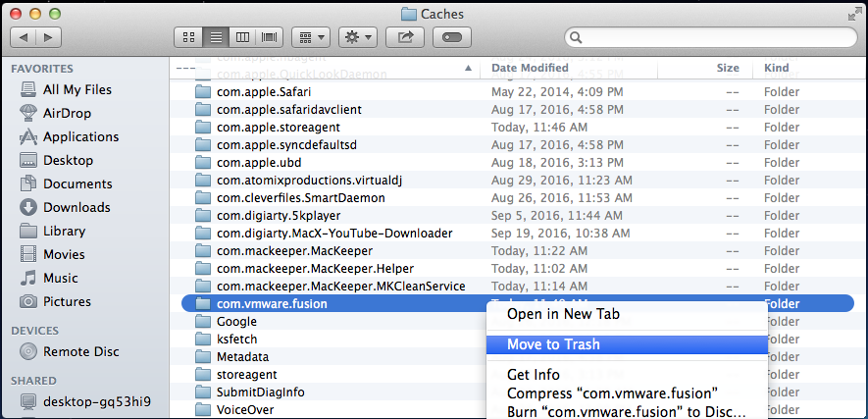Click the Share toolbar button
This screenshot has width=868, height=419.
(405, 37)
